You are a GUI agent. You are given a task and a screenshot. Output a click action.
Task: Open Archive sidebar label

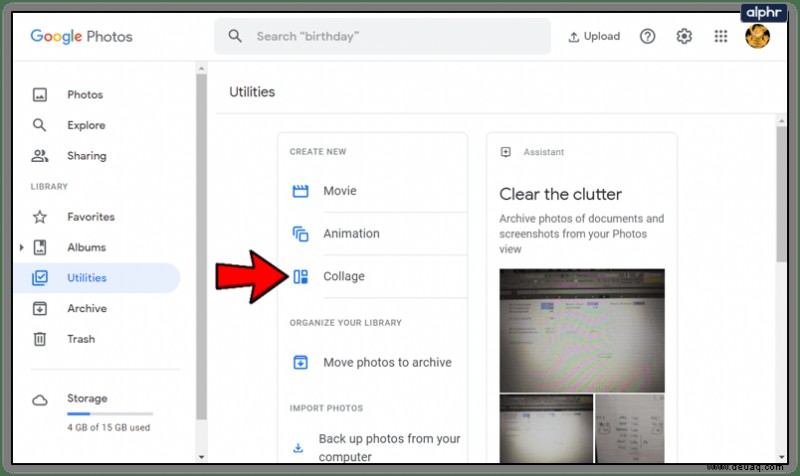(87, 309)
